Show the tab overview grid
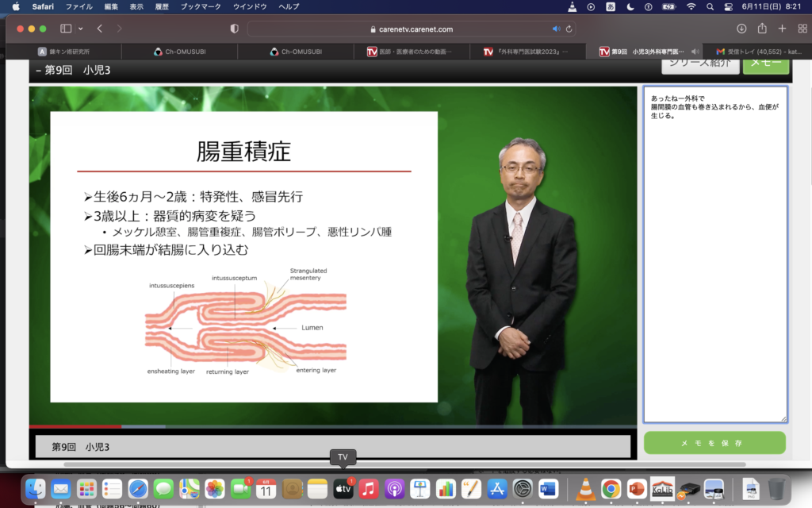The image size is (812, 508). (x=801, y=29)
